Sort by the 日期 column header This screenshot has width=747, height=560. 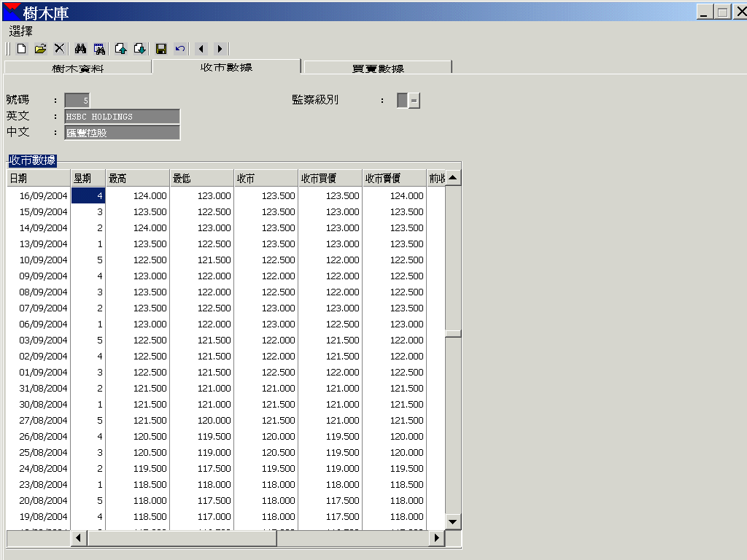(x=39, y=178)
